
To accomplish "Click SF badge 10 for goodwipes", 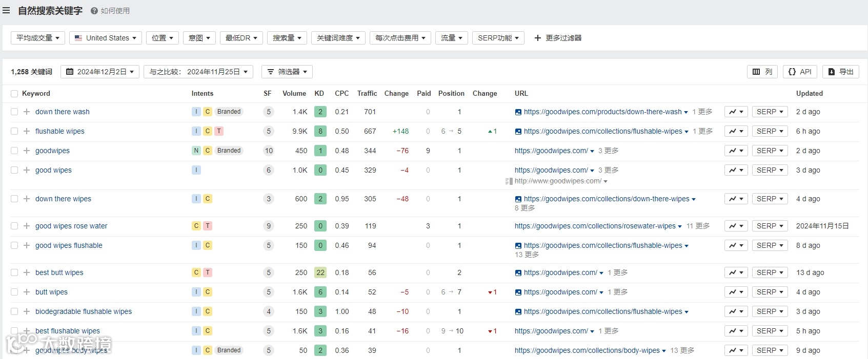I will [269, 151].
